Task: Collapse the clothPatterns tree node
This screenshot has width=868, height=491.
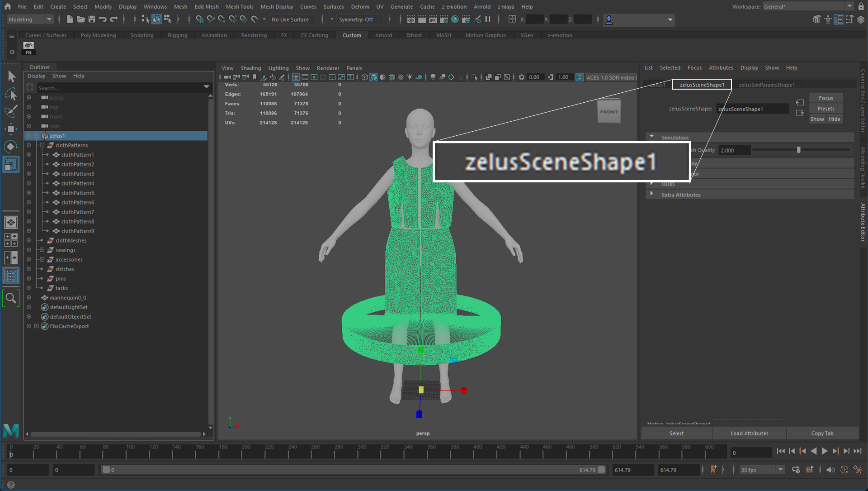Action: 42,145
